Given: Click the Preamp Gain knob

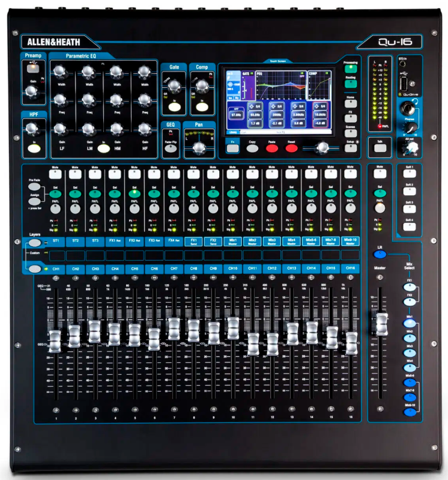Looking at the screenshot, I should (x=31, y=91).
